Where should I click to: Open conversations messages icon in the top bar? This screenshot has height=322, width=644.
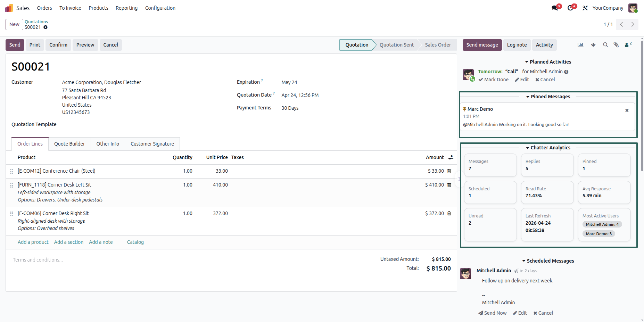pos(555,8)
